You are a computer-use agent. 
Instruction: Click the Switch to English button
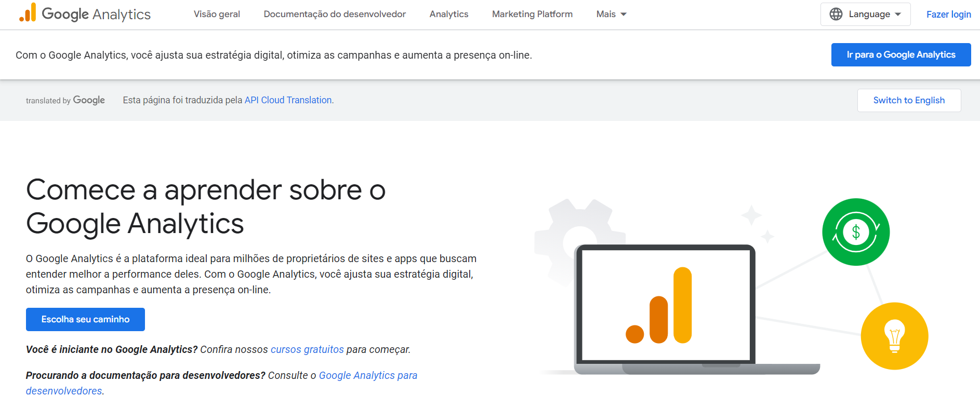click(909, 100)
